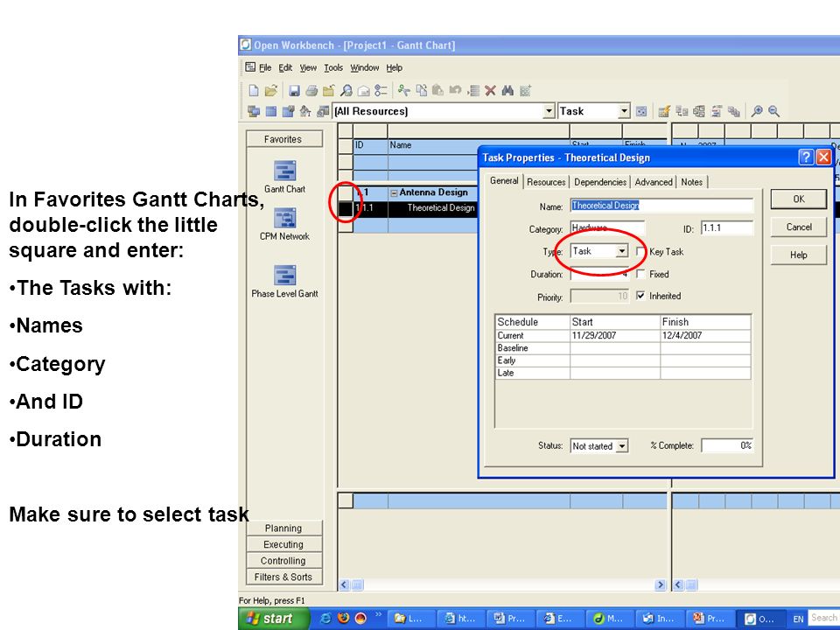Open the Filters & Sorts sidebar section
The width and height of the screenshot is (840, 630).
[x=283, y=577]
